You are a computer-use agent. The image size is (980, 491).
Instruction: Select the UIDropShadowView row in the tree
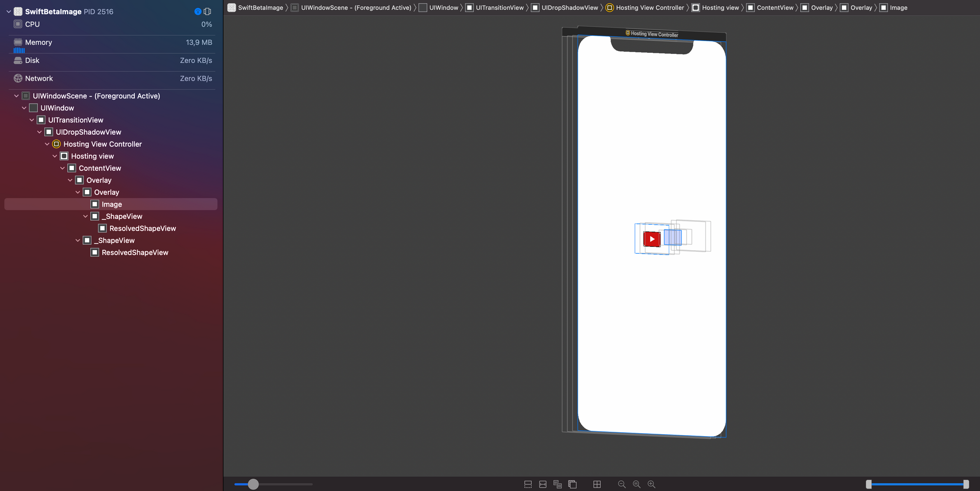[111, 132]
